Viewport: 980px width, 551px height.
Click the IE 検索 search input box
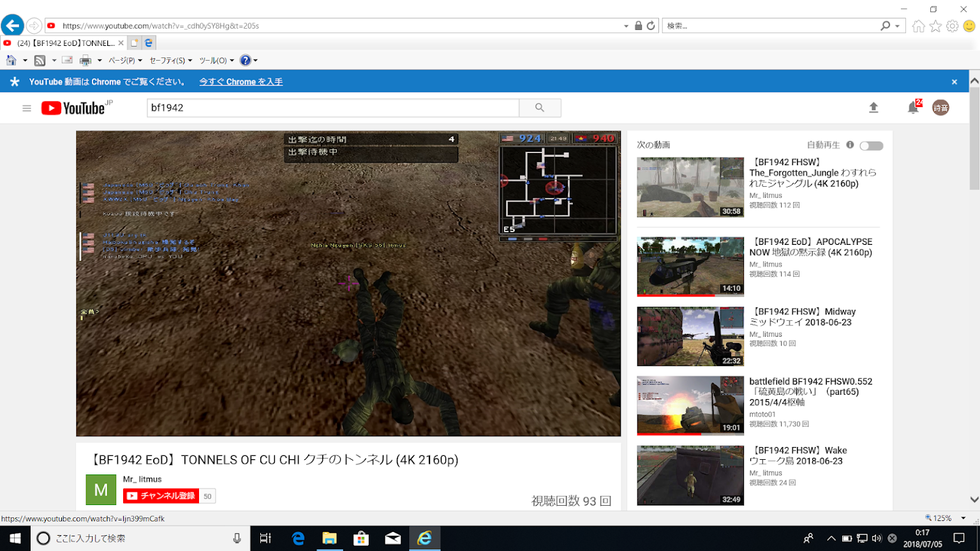(x=770, y=26)
